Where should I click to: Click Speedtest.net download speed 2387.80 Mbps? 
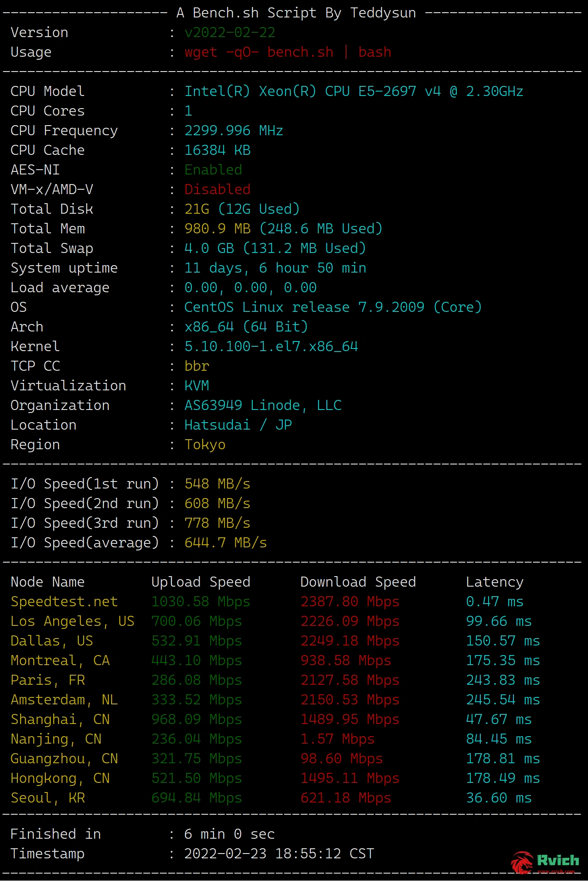pos(350,601)
